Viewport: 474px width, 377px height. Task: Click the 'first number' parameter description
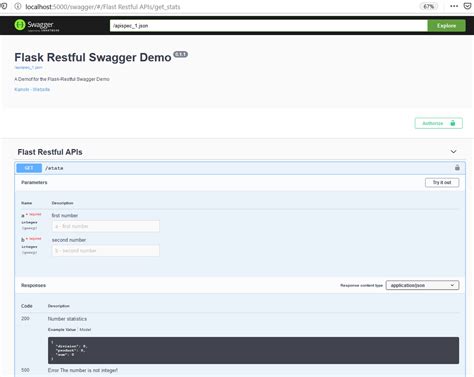pyautogui.click(x=65, y=216)
